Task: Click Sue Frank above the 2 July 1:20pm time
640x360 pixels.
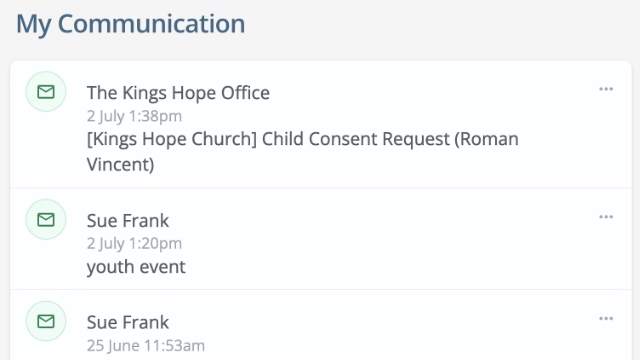Action: [128, 221]
